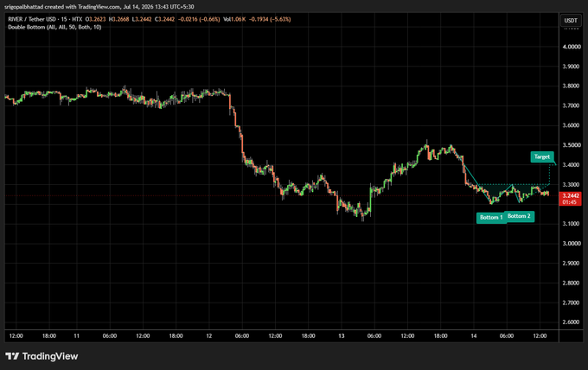Click the change value −0.0216 (−0.66%)
This screenshot has height=370, width=588.
click(199, 19)
